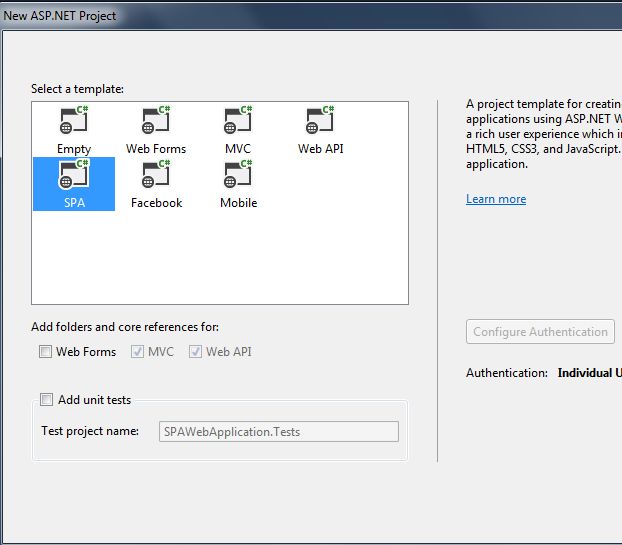The height and width of the screenshot is (545, 622).
Task: Click the 'Select a template:' label
Action: [x=77, y=89]
